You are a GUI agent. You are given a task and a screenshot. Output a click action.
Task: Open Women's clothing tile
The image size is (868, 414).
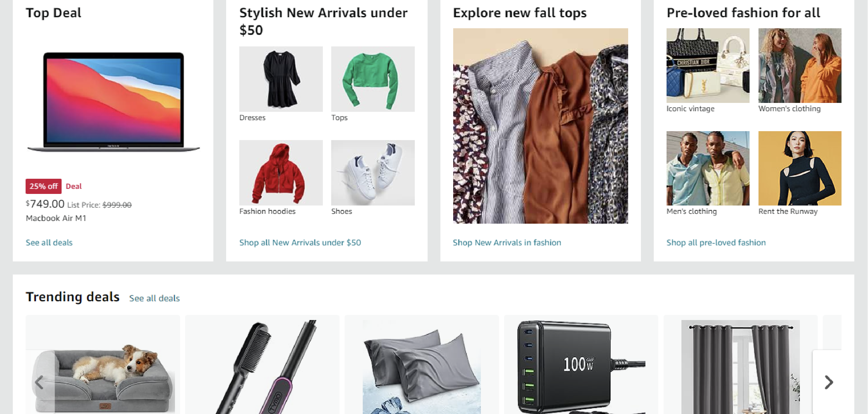[x=800, y=66]
